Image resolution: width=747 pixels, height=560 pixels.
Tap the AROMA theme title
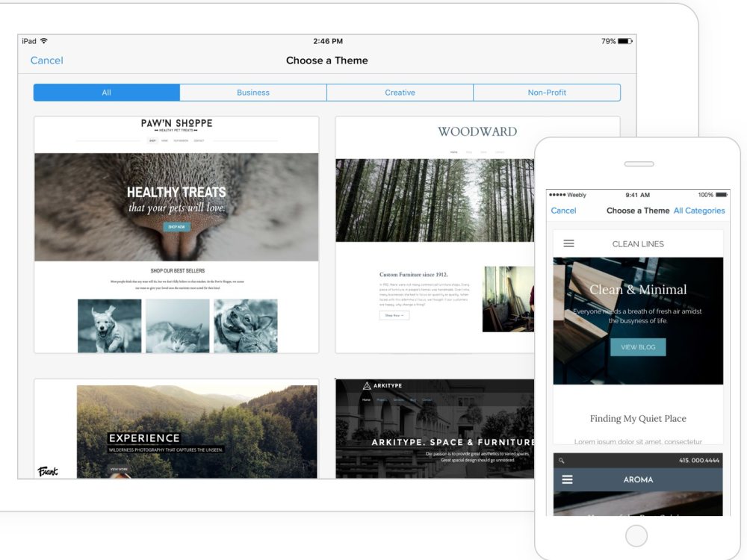pos(638,479)
